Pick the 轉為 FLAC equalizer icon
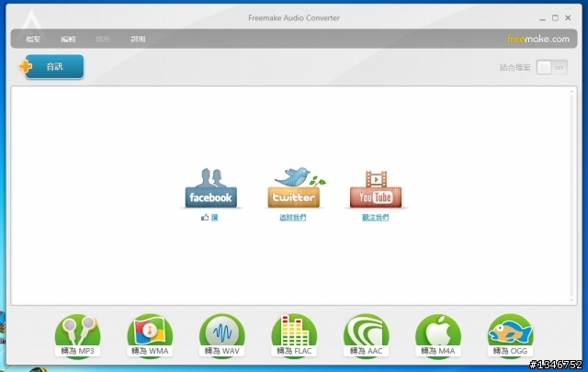This screenshot has width=588, height=372. [294, 335]
